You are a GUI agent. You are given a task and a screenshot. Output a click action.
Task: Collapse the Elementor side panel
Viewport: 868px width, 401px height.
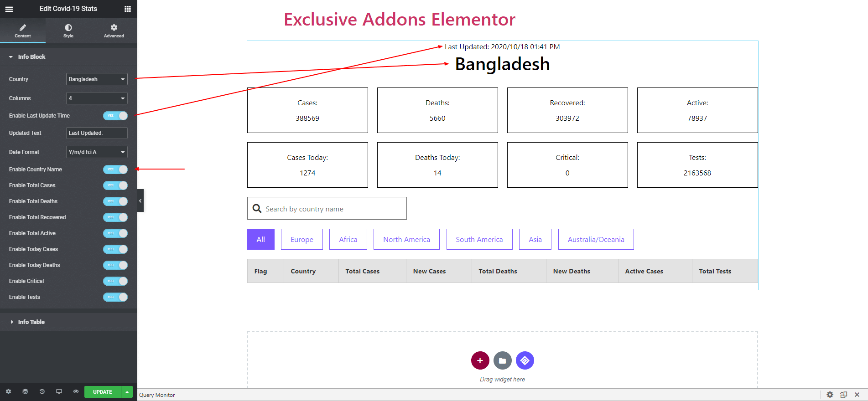pos(140,200)
